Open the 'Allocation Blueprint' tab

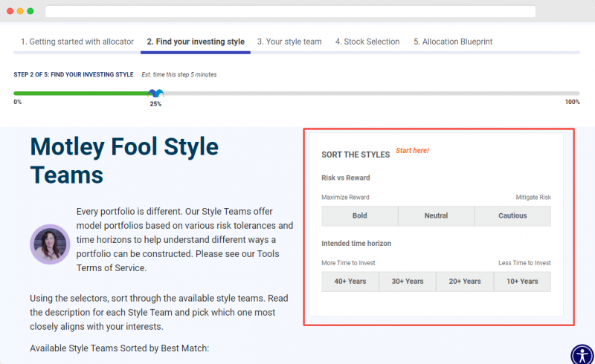pyautogui.click(x=453, y=42)
